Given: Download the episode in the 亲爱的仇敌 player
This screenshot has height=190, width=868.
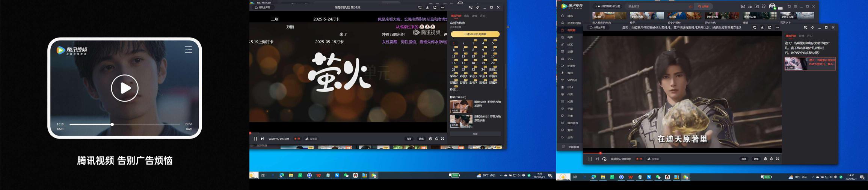Looking at the screenshot, I should [427, 7].
